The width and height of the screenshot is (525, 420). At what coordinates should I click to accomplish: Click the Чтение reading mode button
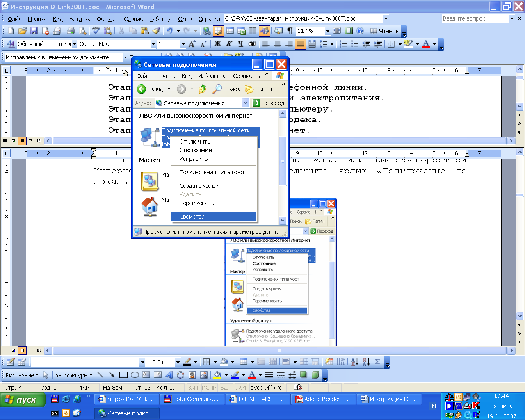point(384,31)
